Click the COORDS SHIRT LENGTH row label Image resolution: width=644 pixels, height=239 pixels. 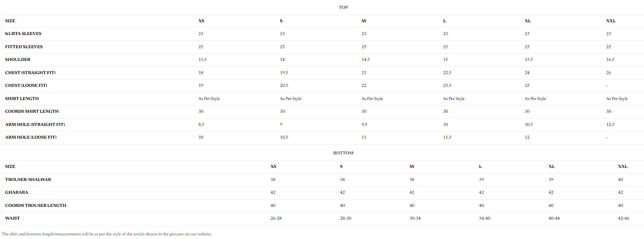click(32, 111)
